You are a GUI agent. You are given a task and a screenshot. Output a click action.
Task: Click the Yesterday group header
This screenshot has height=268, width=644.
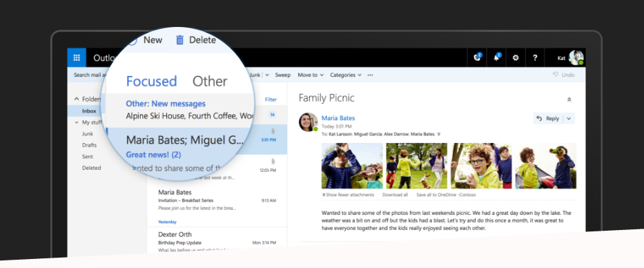[167, 222]
